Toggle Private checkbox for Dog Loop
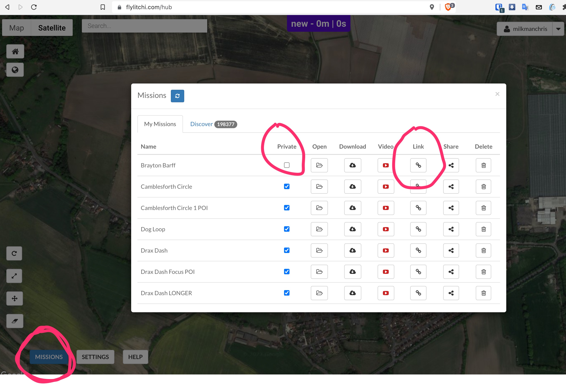The image size is (566, 392). click(x=287, y=229)
